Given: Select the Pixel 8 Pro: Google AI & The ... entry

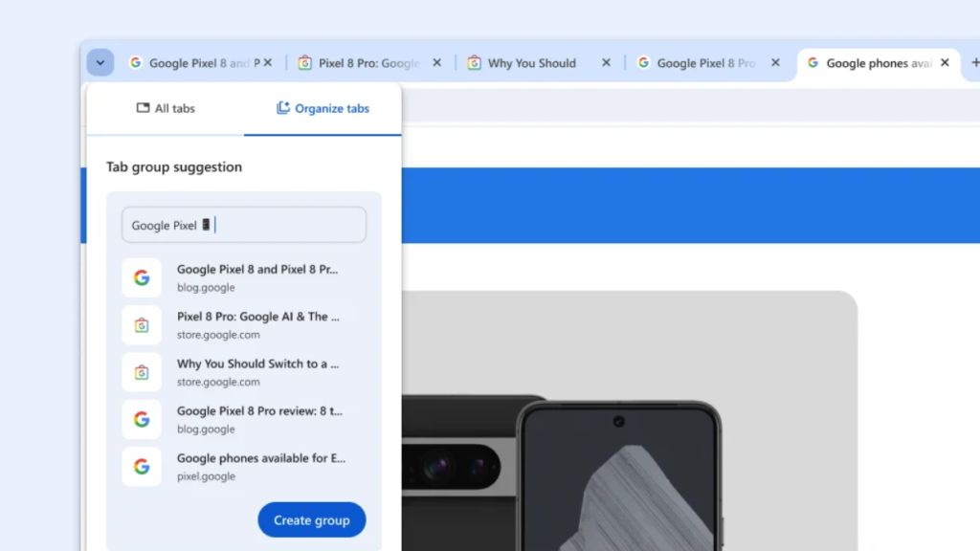Looking at the screenshot, I should (244, 325).
